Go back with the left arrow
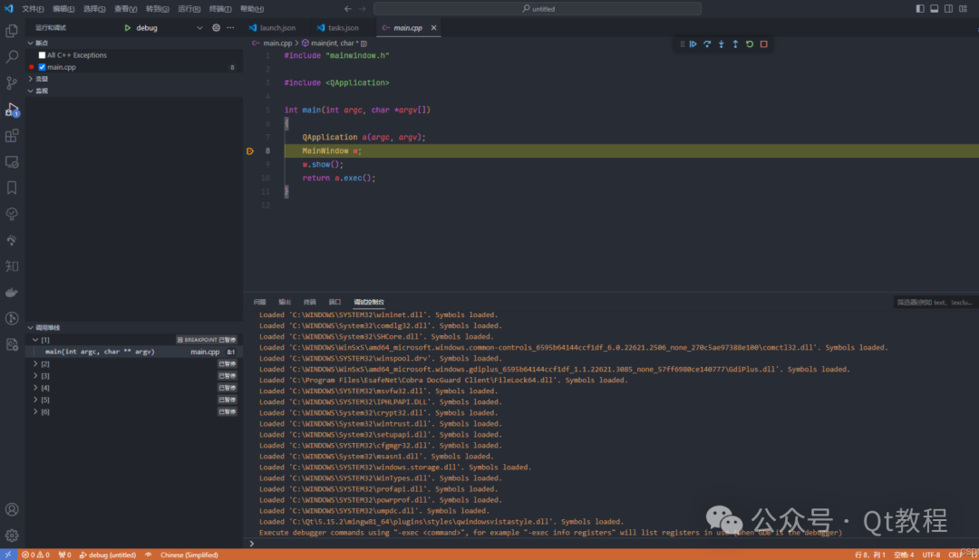Image resolution: width=979 pixels, height=560 pixels. [x=348, y=9]
